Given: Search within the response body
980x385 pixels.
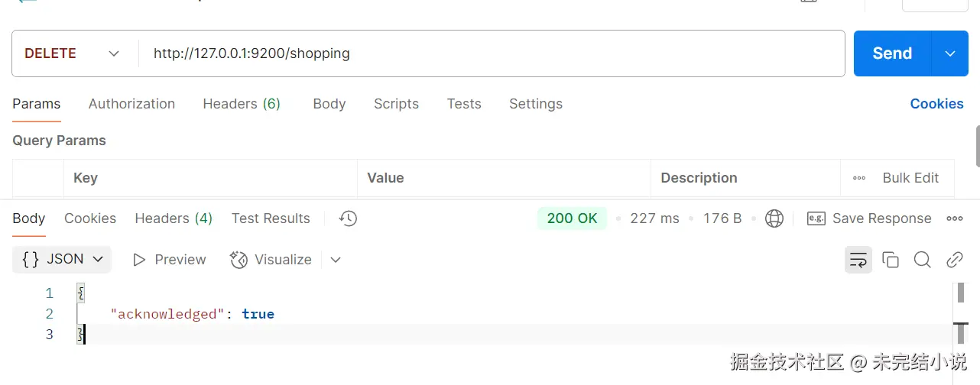Looking at the screenshot, I should (923, 260).
